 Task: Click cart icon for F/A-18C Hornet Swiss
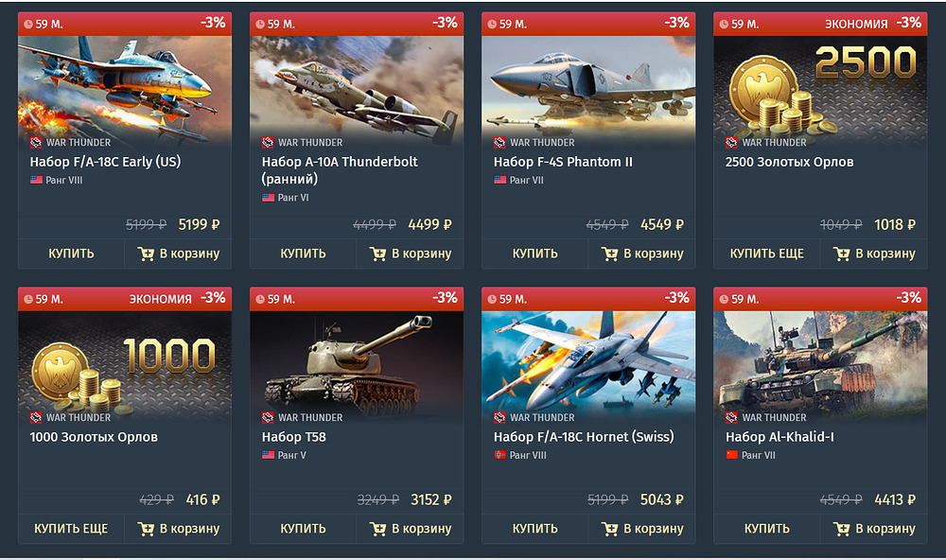(x=609, y=529)
